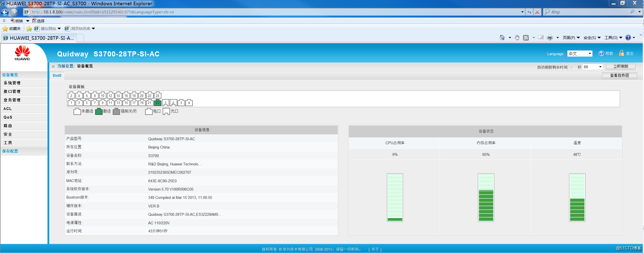Click the 关于 link in footer

coord(375,249)
